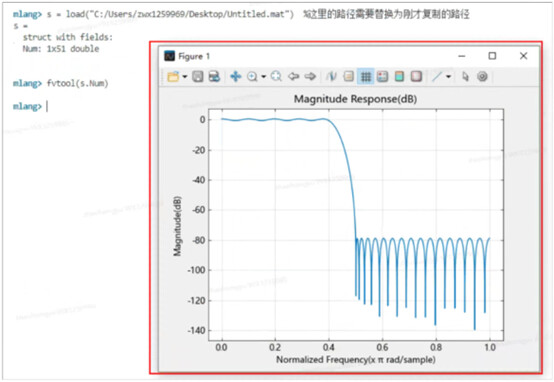Expand the line tool dropdown arrow
The image size is (554, 382).
pos(448,76)
